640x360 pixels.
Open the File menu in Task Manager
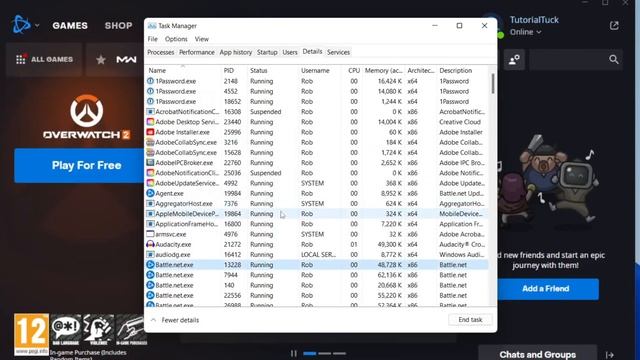153,39
